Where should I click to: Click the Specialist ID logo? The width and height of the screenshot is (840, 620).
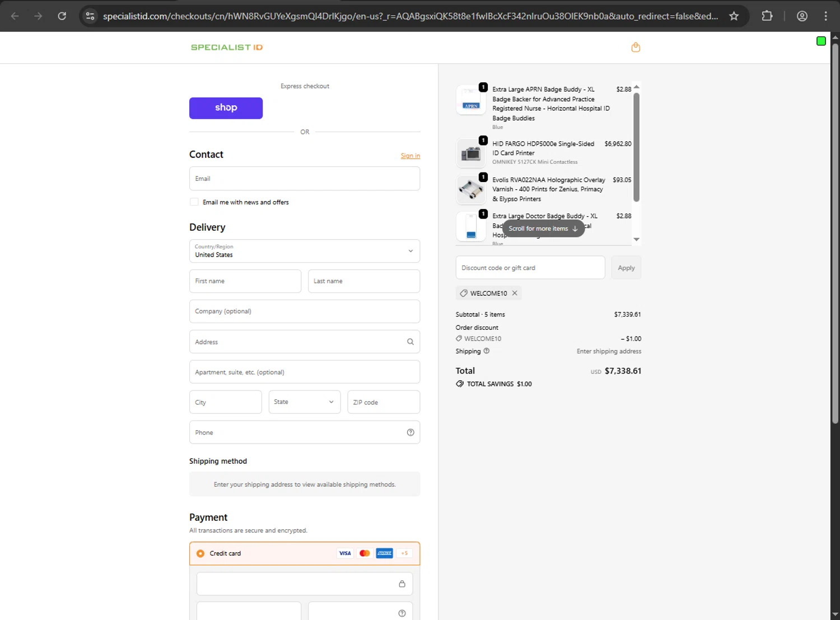(227, 48)
